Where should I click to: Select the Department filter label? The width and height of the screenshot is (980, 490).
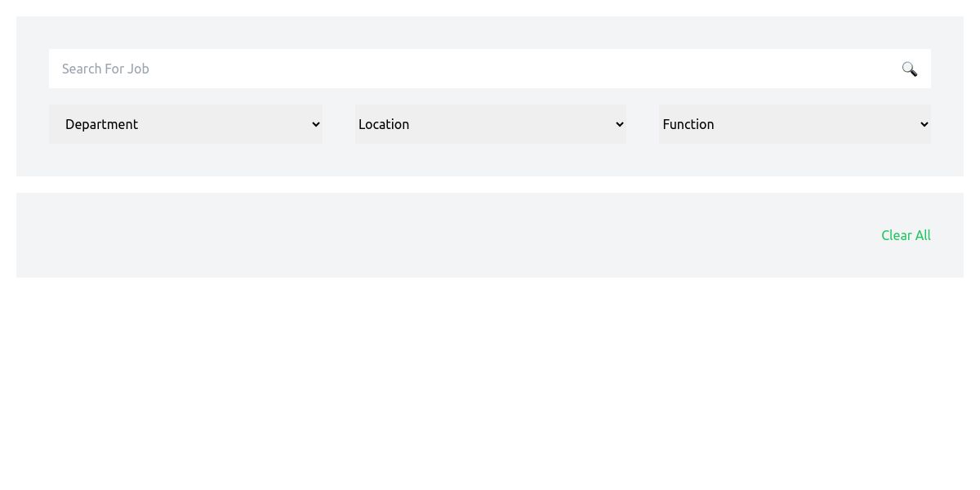[101, 124]
